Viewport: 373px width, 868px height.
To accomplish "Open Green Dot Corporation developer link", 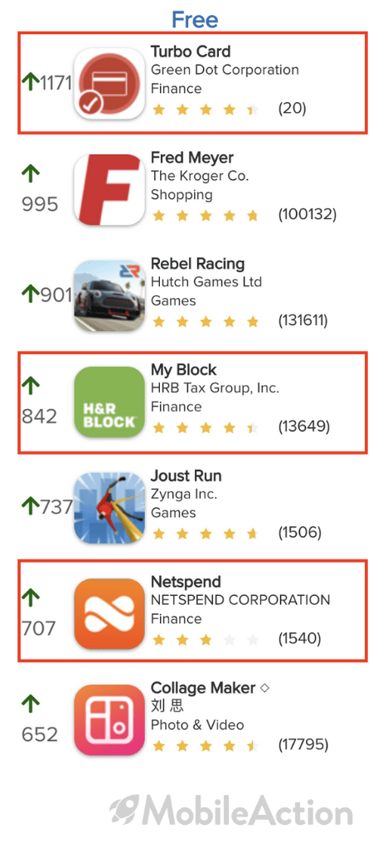I will pos(225,71).
